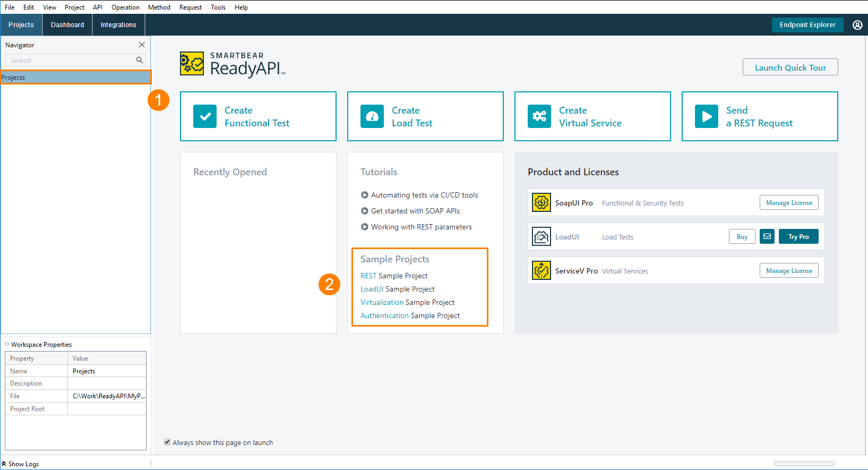Open the Authentication Sample Project link
868x470 pixels.
(x=410, y=315)
